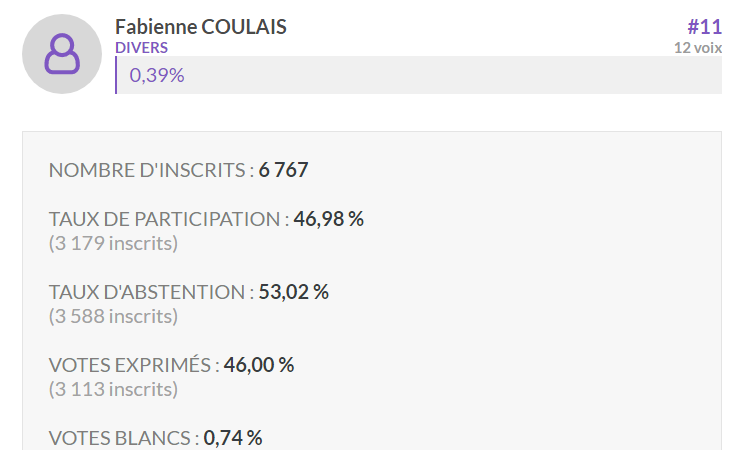This screenshot has width=733, height=450.
Task: Click the 0,39% percentage text
Action: click(157, 75)
